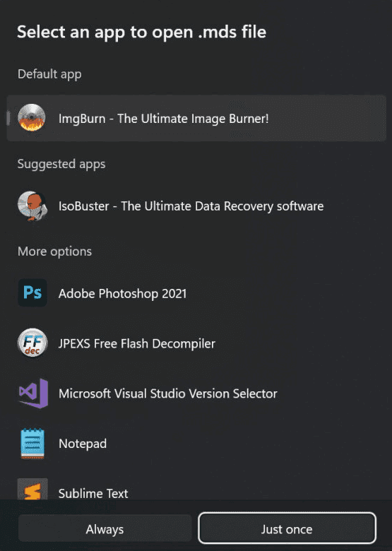Image resolution: width=392 pixels, height=551 pixels.
Task: Choose Microsoft Visual Studio Version Selector
Action: coord(196,393)
